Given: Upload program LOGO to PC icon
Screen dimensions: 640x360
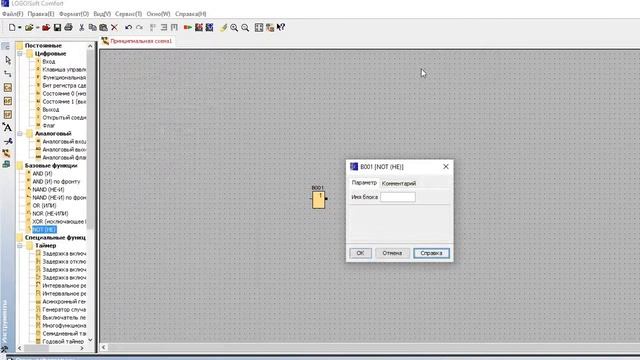Looking at the screenshot, I should 209,27.
